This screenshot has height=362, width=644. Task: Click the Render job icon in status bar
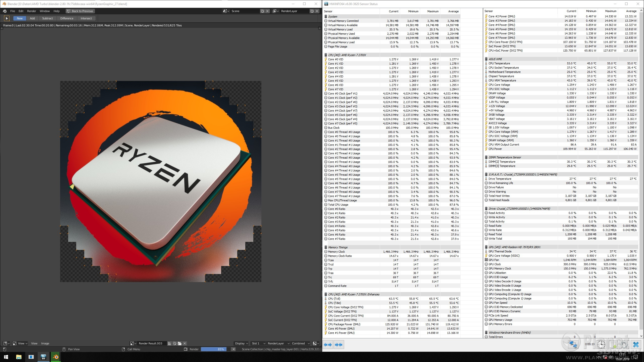[186, 349]
